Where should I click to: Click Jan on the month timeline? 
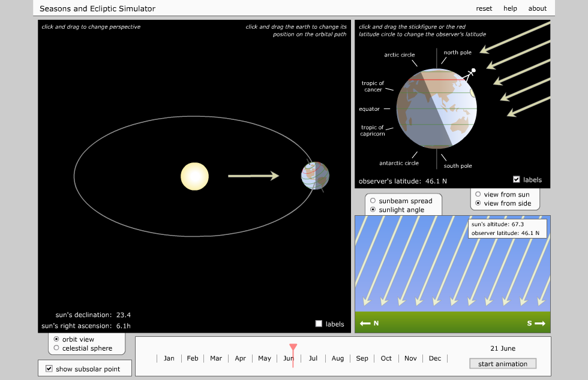(x=169, y=358)
